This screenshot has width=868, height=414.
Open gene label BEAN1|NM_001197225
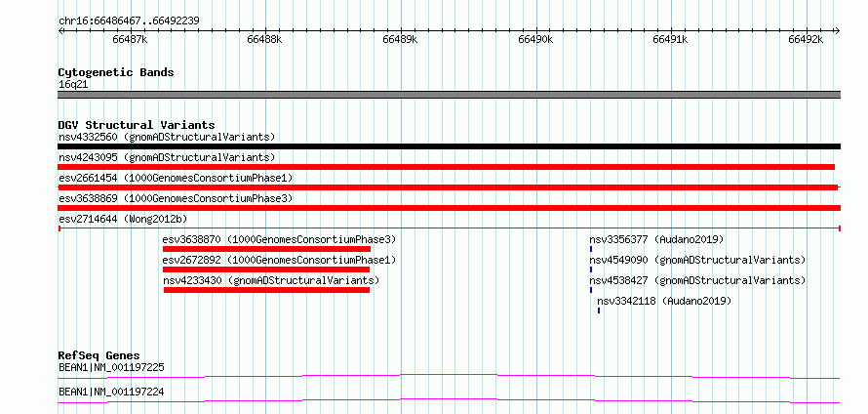[x=111, y=367]
